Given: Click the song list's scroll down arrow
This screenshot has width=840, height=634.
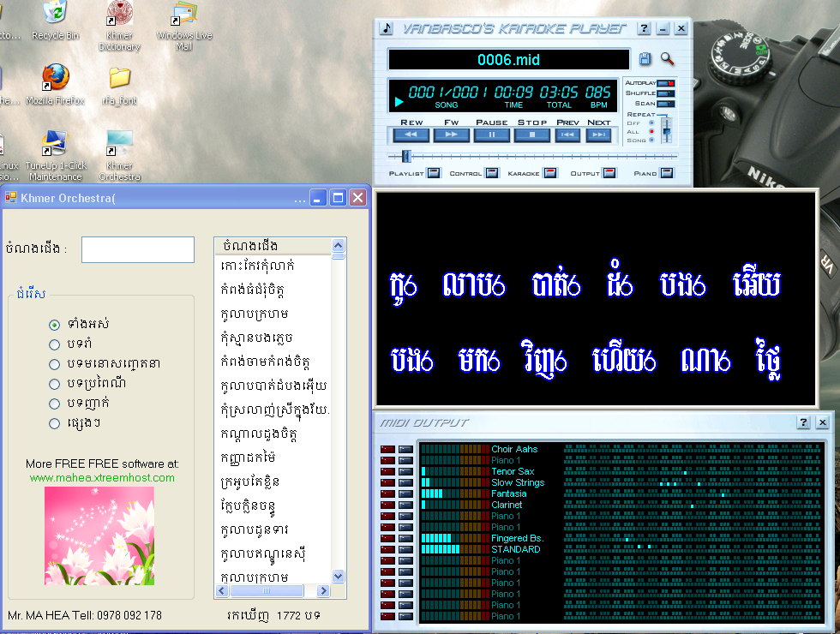Looking at the screenshot, I should pos(338,577).
